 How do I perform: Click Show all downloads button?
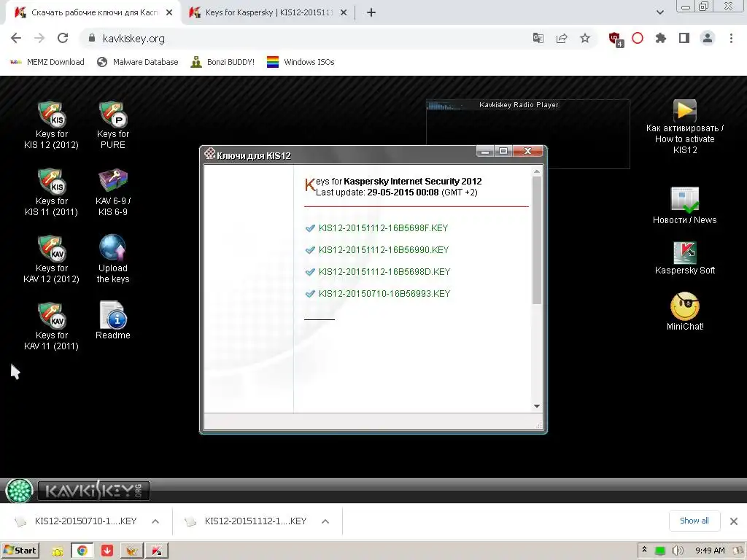[694, 521]
